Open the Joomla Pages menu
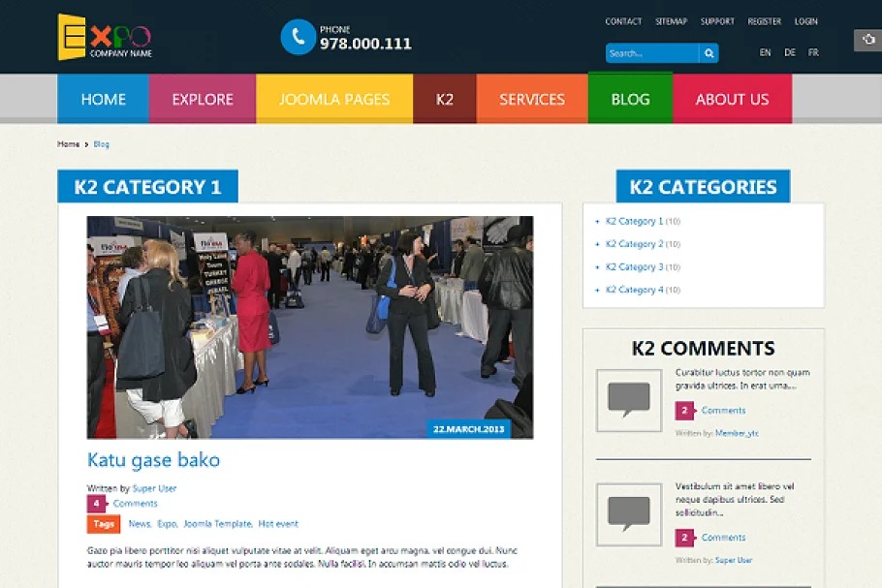Image resolution: width=882 pixels, height=588 pixels. (x=334, y=99)
